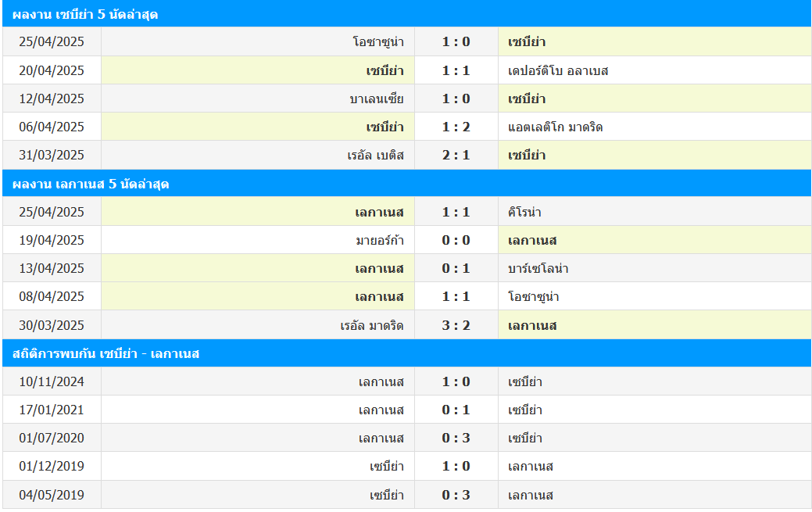The image size is (812, 512).
Task: Click away team 'เลกาเนส' in the 04/05/2019 row
Action: [x=531, y=495]
